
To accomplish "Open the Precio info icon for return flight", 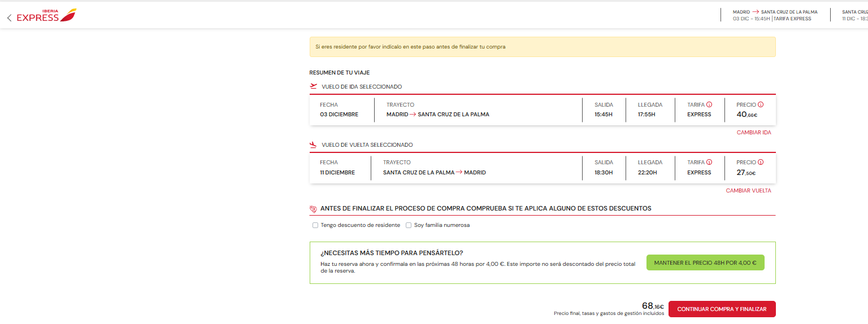I will 761,162.
